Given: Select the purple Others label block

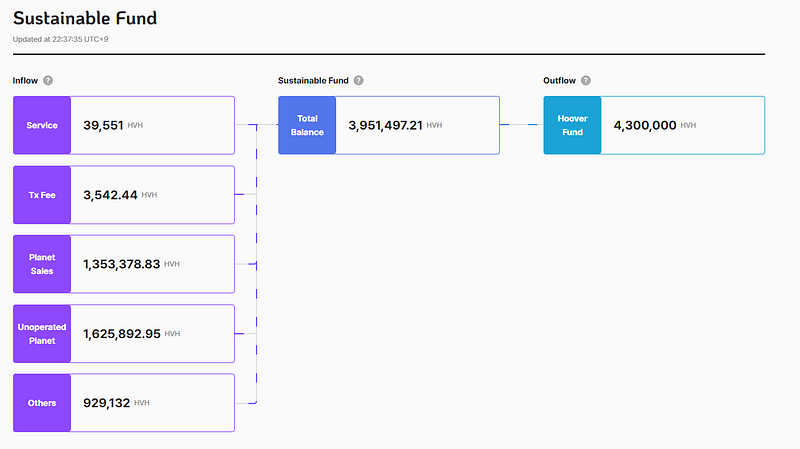Looking at the screenshot, I should coord(42,403).
